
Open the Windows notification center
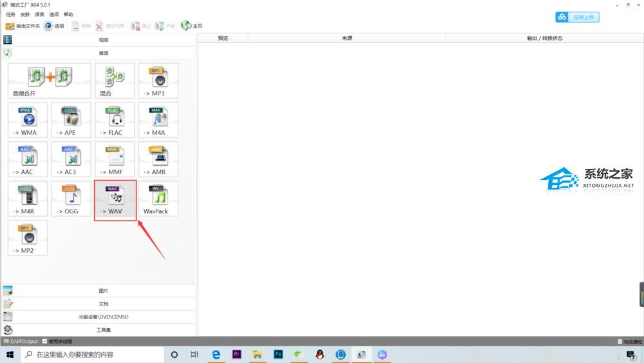coord(631,355)
